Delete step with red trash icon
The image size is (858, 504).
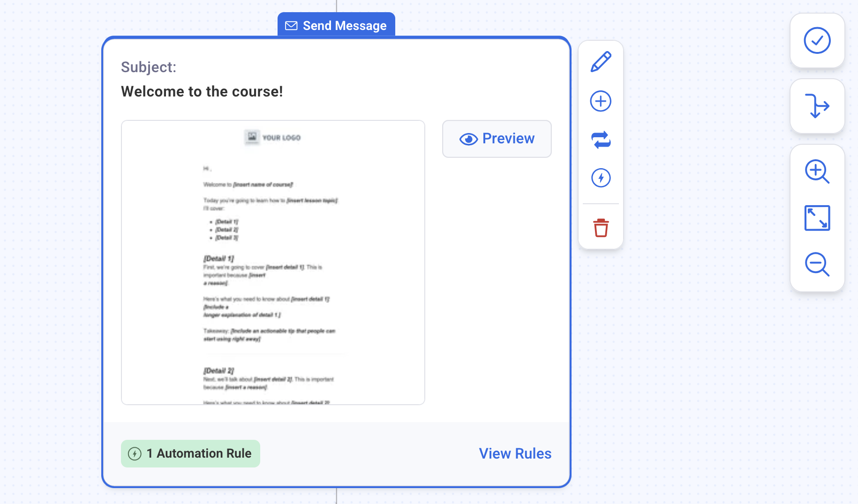click(x=601, y=228)
